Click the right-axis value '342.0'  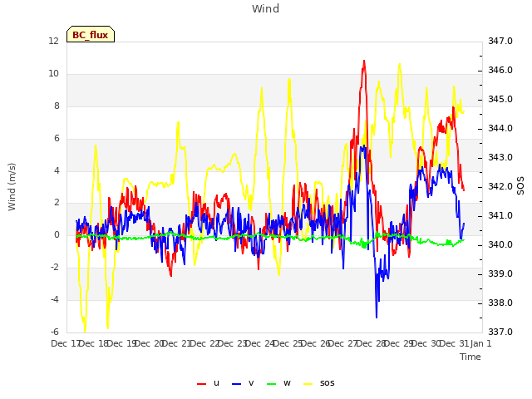point(500,187)
